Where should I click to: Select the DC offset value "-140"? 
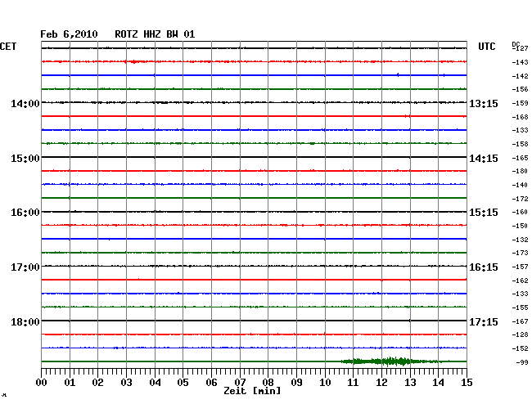click(520, 185)
